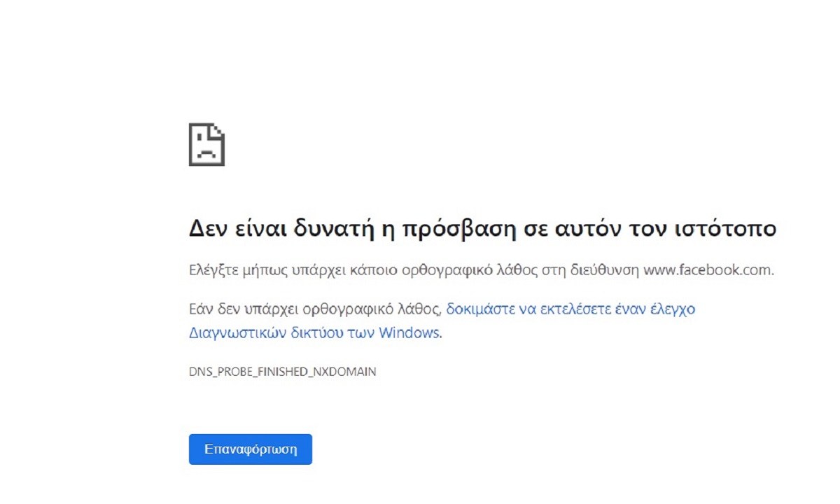Image resolution: width=840 pixels, height=504 pixels.
Task: Click the word 'ιστότοπο' in the heading
Action: coord(730,229)
